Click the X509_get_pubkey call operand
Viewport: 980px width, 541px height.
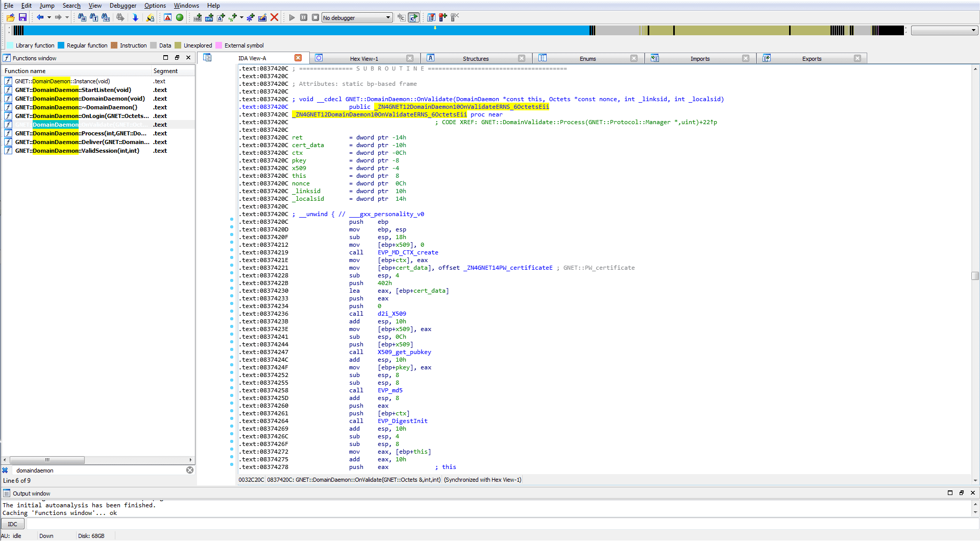tap(404, 352)
